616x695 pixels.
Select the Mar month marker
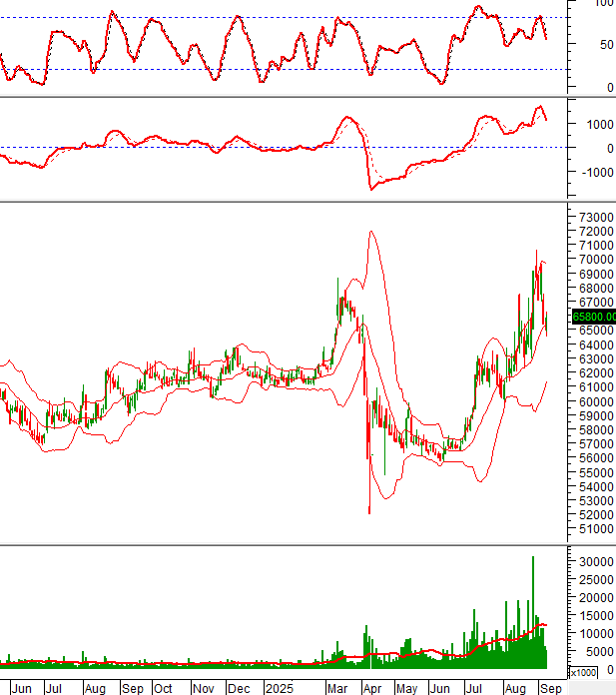point(337,688)
